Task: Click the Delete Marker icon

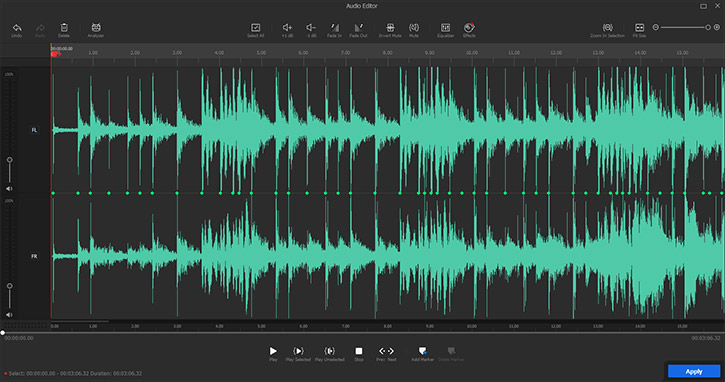Action: tap(451, 351)
